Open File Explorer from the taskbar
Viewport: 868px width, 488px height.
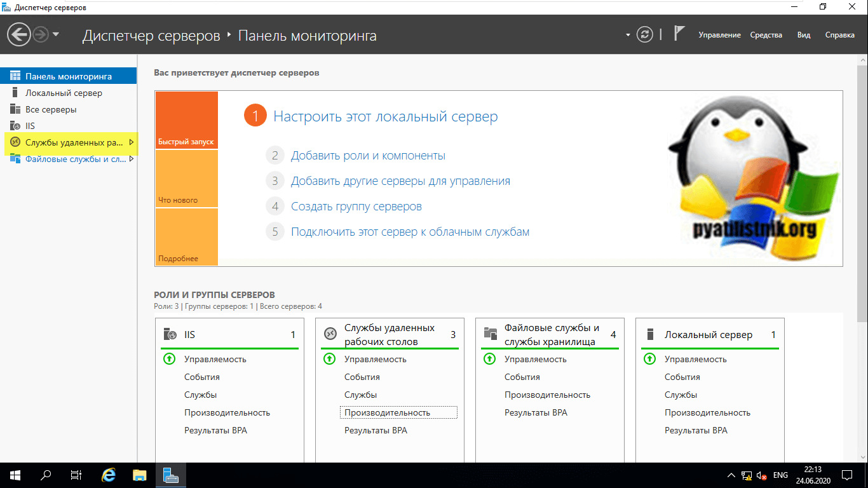point(140,475)
